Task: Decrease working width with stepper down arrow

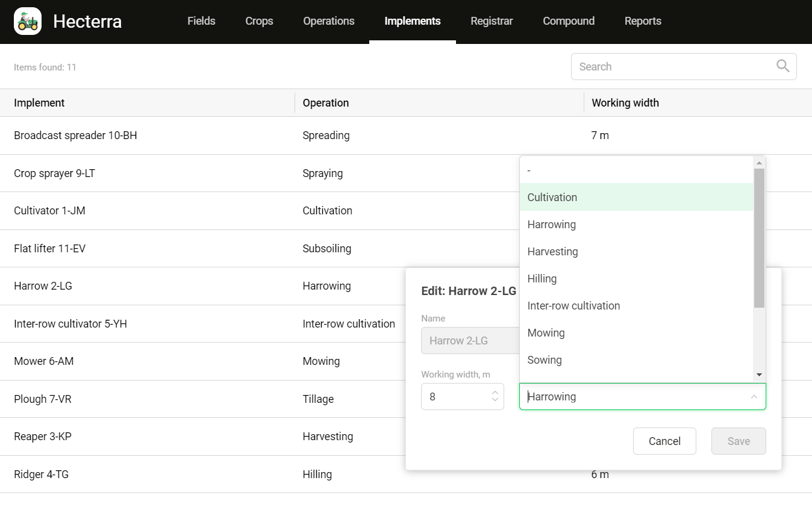Action: point(495,400)
